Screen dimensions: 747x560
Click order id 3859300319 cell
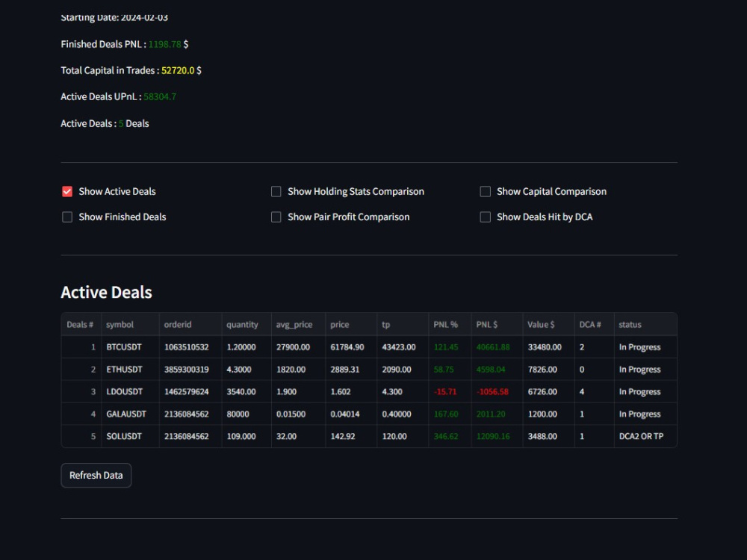tap(190, 370)
